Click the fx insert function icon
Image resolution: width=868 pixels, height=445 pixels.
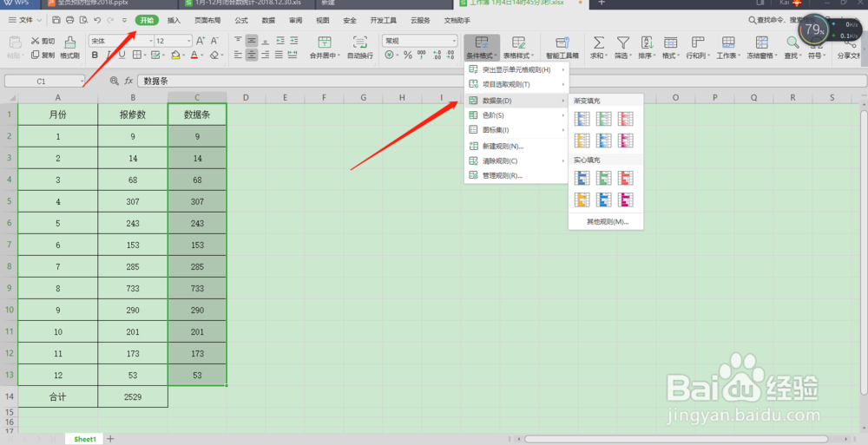pyautogui.click(x=128, y=81)
